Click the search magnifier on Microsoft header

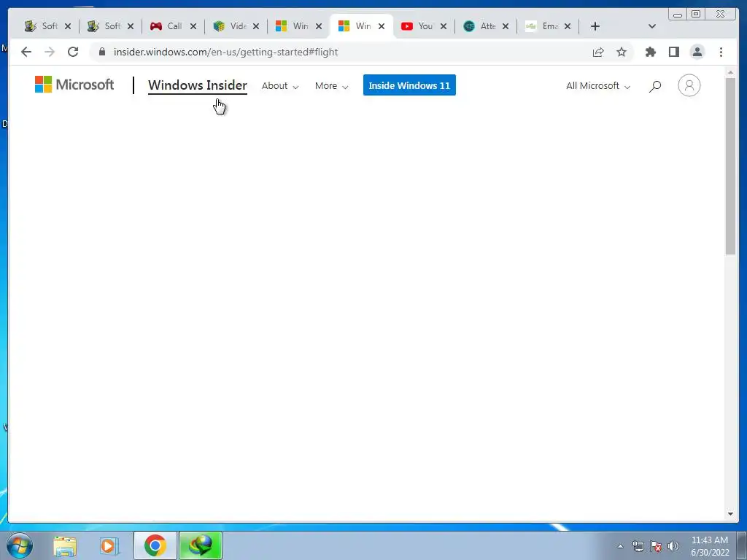655,86
